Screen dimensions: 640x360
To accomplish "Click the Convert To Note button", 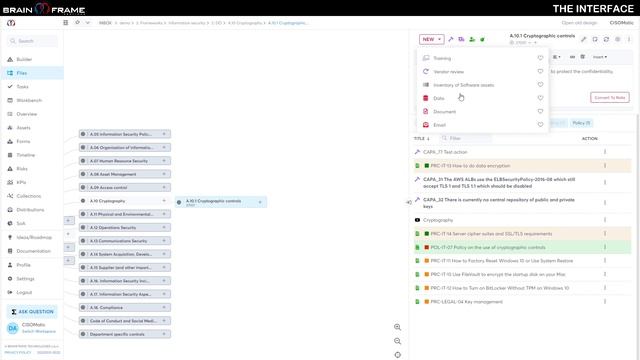I will [x=610, y=98].
